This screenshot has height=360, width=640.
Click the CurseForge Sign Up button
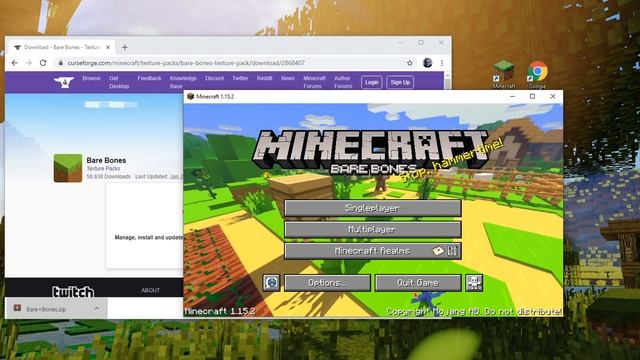pos(400,82)
